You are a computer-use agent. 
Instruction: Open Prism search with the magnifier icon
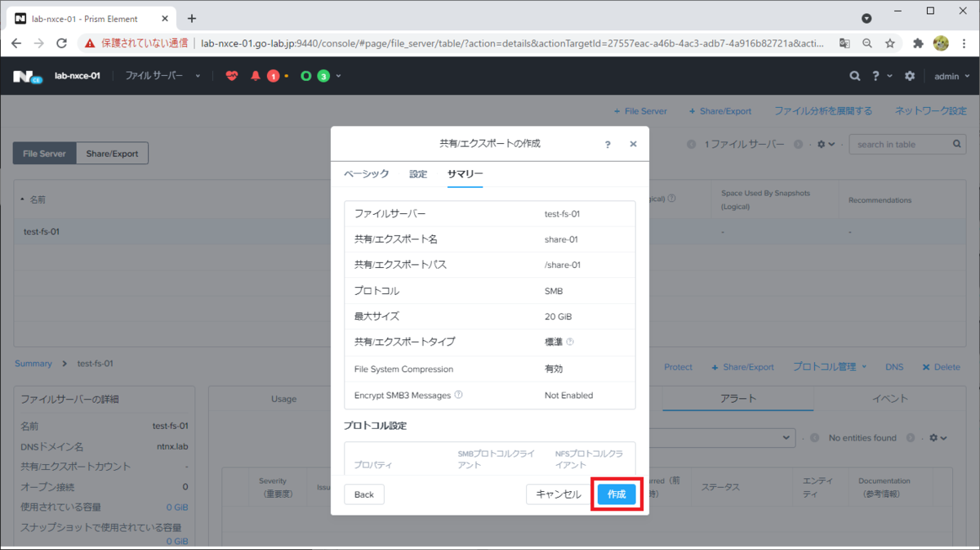tap(854, 74)
